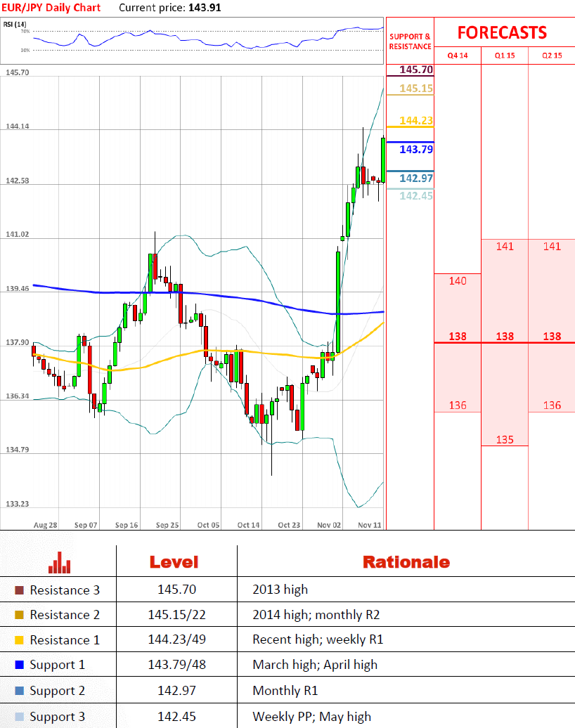Select the EUR/JPY Daily Chart title
The height and width of the screenshot is (728, 575).
click(51, 8)
